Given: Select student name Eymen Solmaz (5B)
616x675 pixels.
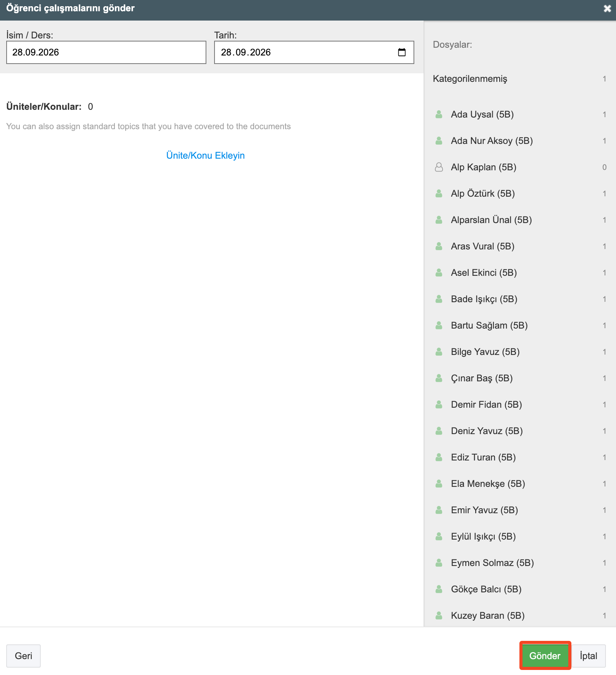Looking at the screenshot, I should pyautogui.click(x=492, y=563).
